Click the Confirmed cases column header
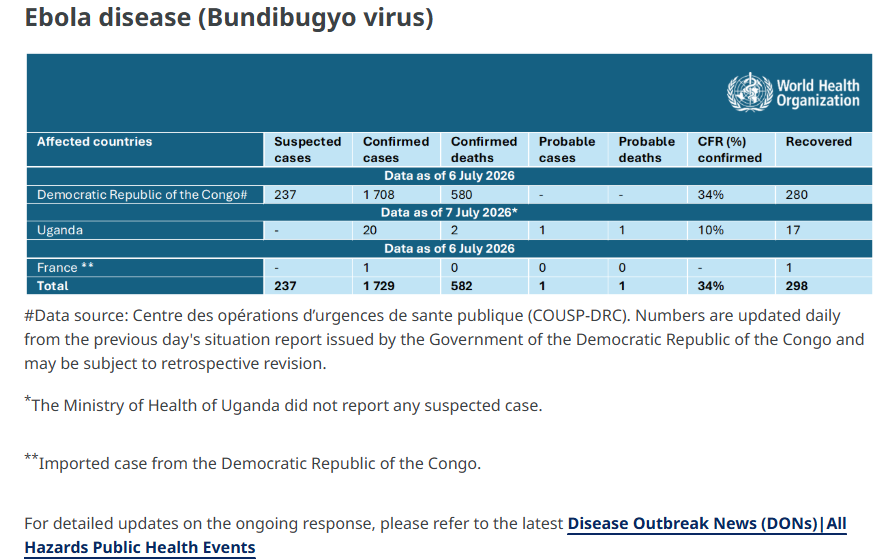This screenshot has height=559, width=879. (396, 150)
